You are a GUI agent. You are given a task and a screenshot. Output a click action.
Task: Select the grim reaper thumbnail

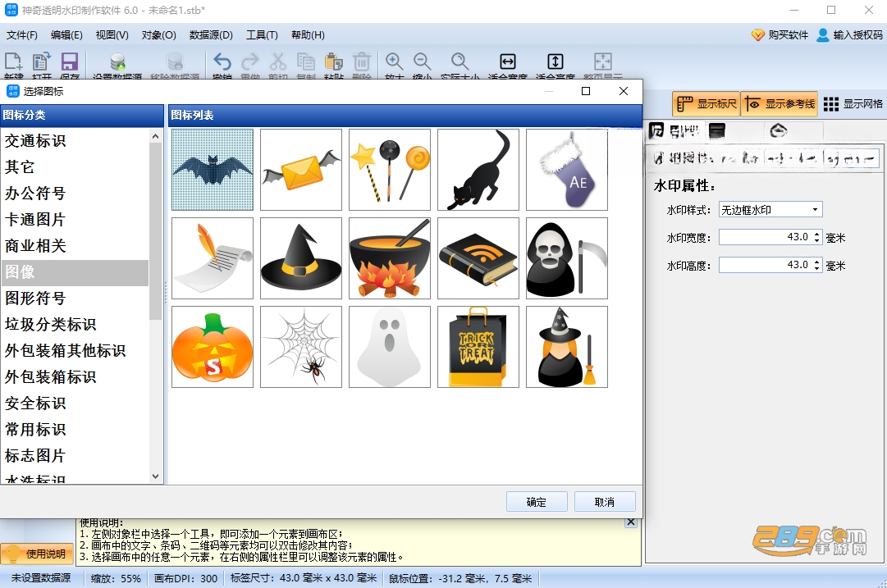(567, 258)
